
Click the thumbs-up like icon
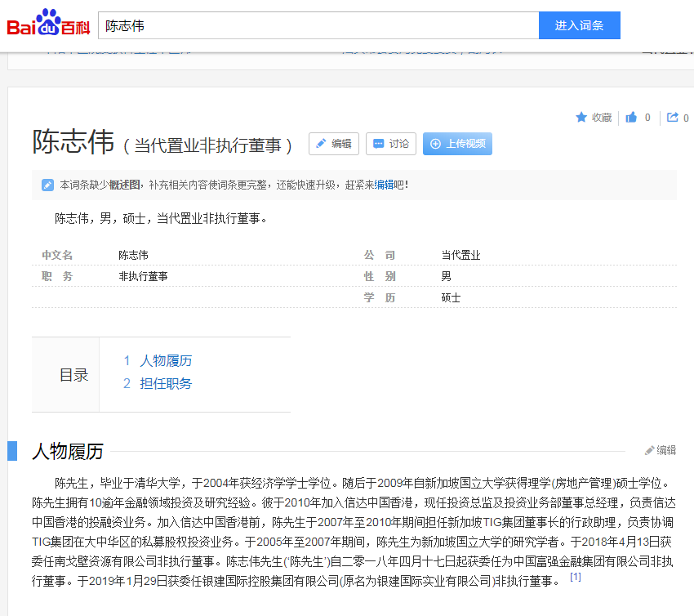coord(631,118)
